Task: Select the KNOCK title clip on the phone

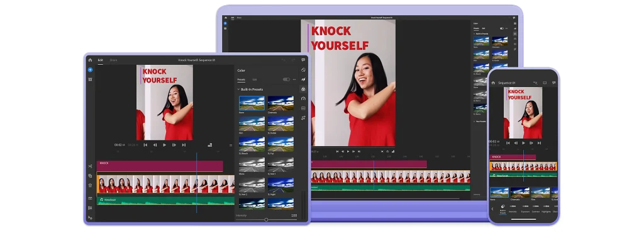Action: click(513, 157)
